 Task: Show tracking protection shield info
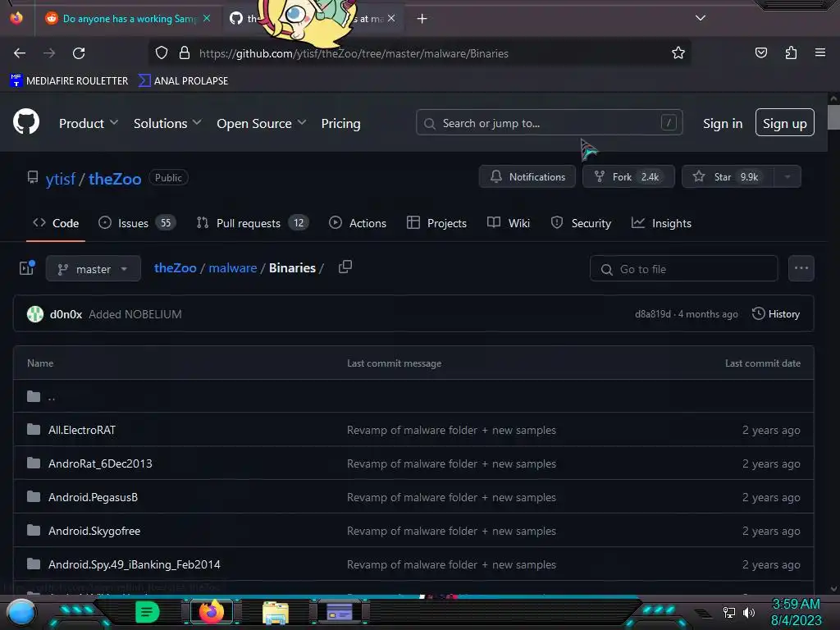coord(162,53)
